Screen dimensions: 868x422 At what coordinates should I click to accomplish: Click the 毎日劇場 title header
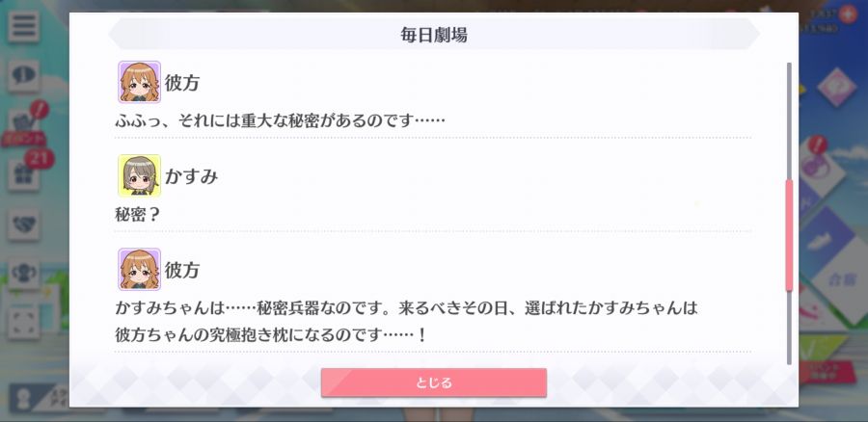434,35
